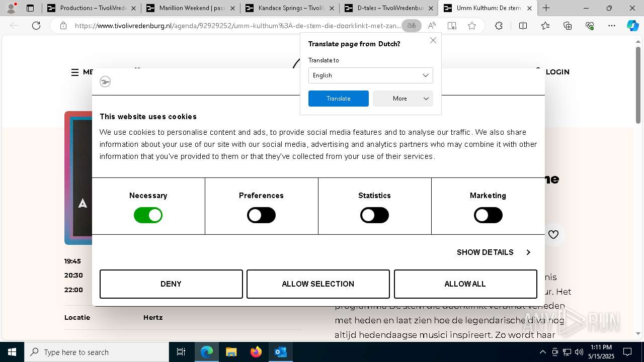Switch to the Marillion Weekend tab
The image size is (644, 362).
coord(190,8)
